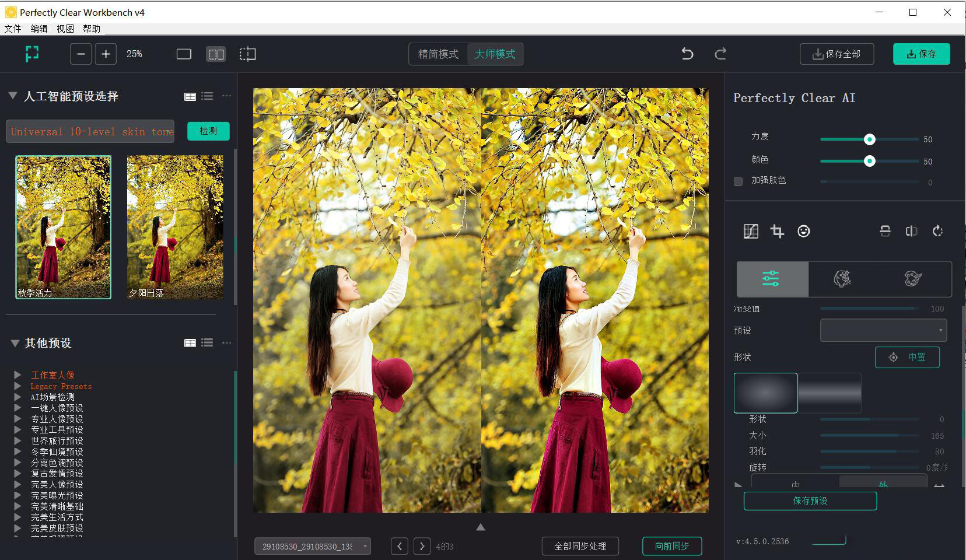The image size is (966, 560).
Task: Enable the 加强肤色 checkbox
Action: [737, 181]
